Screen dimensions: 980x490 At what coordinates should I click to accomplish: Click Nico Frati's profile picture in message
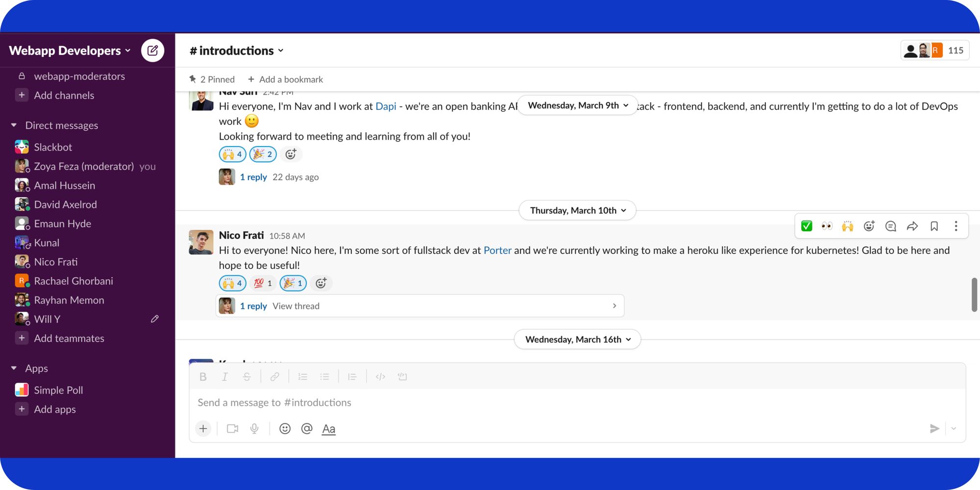click(x=201, y=242)
